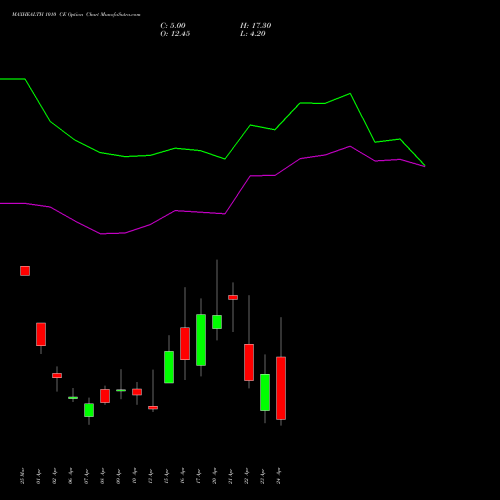Click the 02 Apr date axis label

tap(54, 476)
